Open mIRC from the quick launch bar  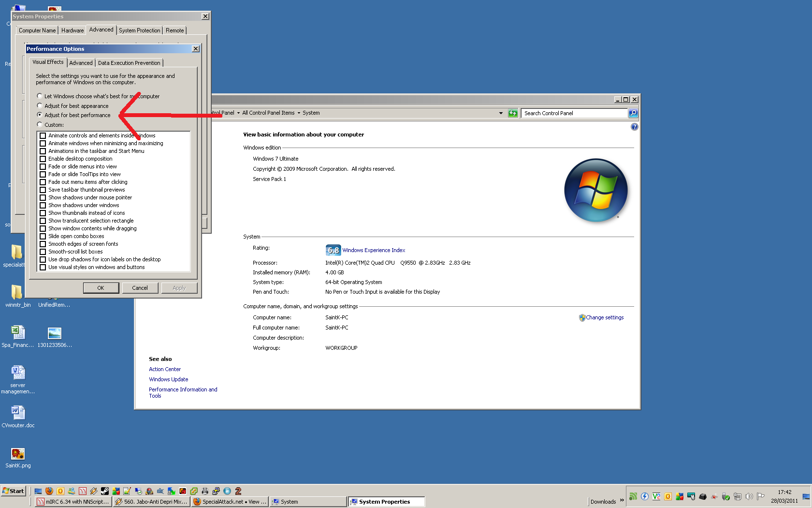tap(83, 491)
